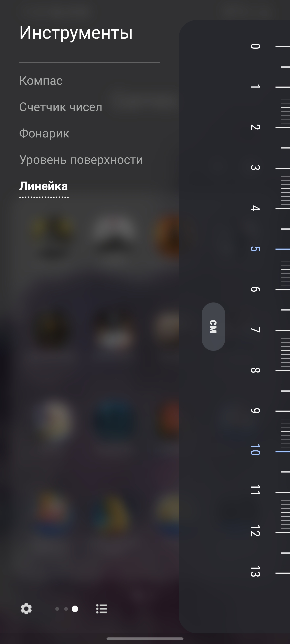Open the settings gear icon

coord(26,609)
